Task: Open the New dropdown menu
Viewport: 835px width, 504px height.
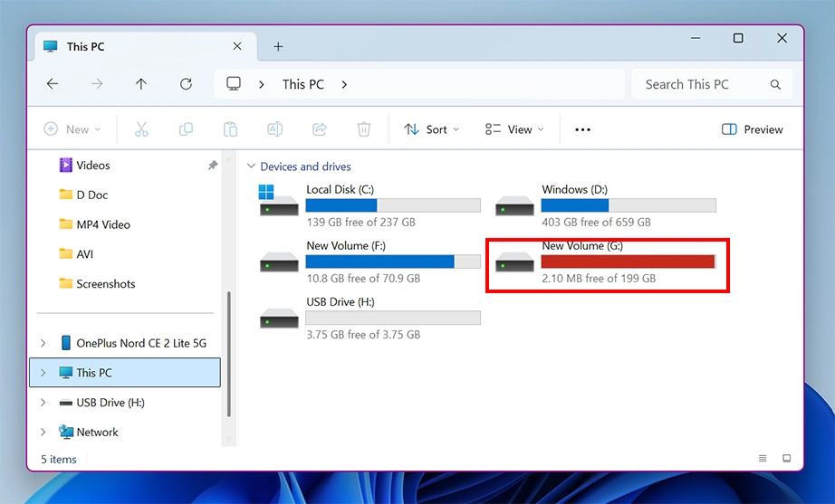Action: [72, 129]
